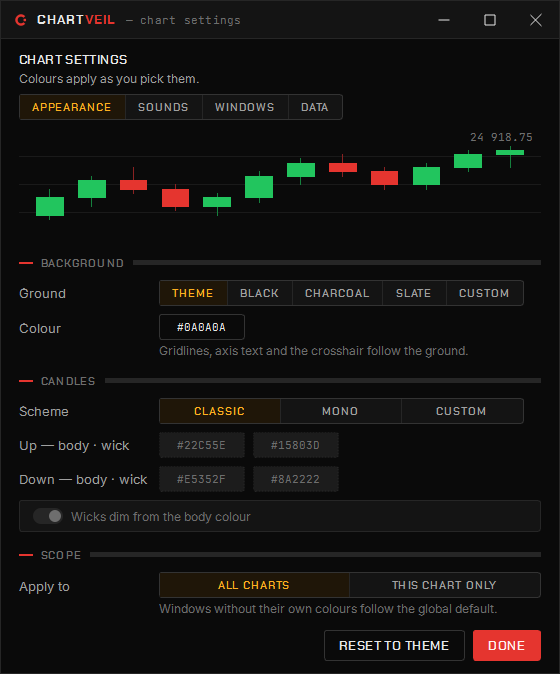Open the Sounds tab
The width and height of the screenshot is (560, 674).
tap(163, 107)
